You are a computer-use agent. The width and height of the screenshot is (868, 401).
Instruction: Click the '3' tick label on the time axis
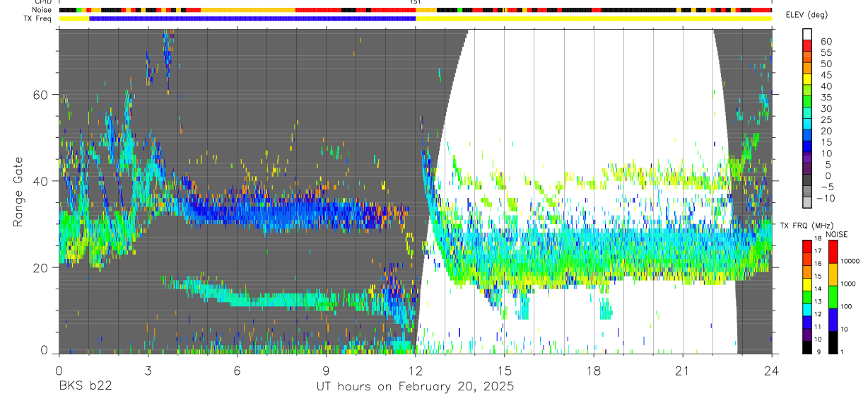148,371
